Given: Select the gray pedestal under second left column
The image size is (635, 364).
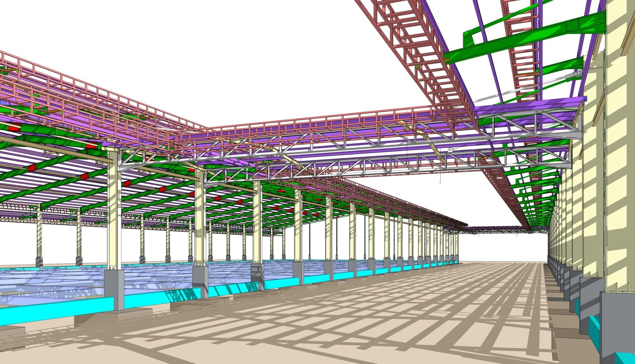Looking at the screenshot, I should point(200,280).
